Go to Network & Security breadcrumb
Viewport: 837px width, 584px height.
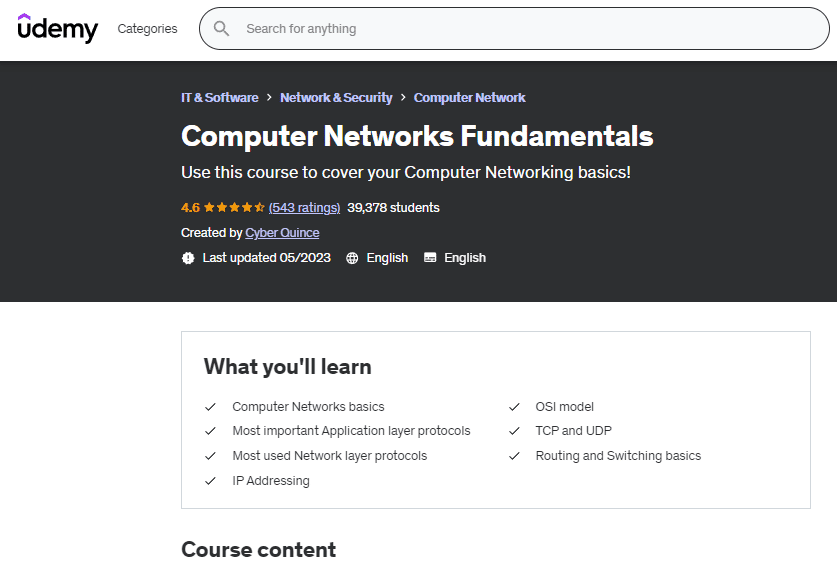(336, 98)
